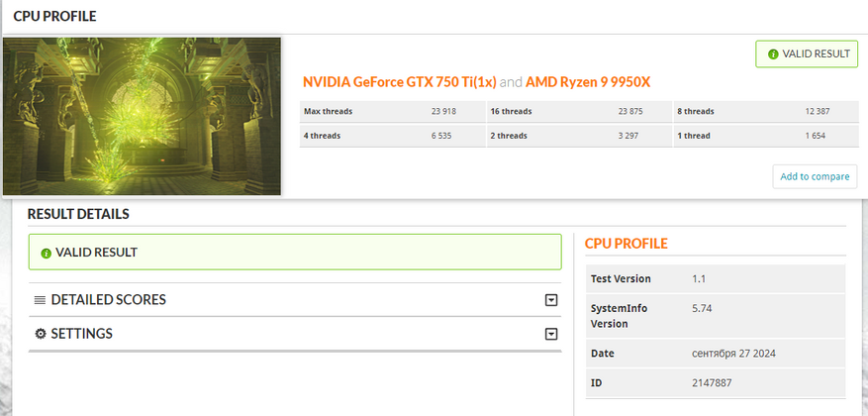The image size is (868, 416).
Task: Select the Max threads score 23 918
Action: coord(441,111)
